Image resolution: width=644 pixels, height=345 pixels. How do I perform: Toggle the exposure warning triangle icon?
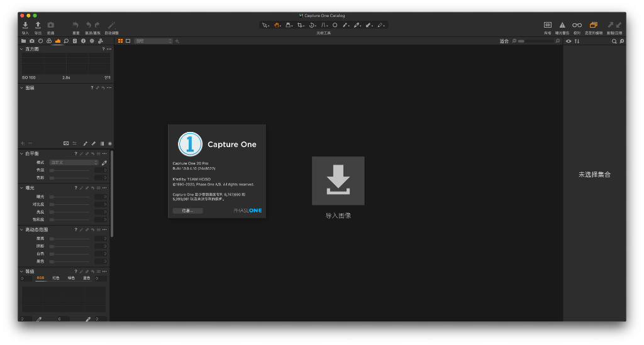(562, 25)
